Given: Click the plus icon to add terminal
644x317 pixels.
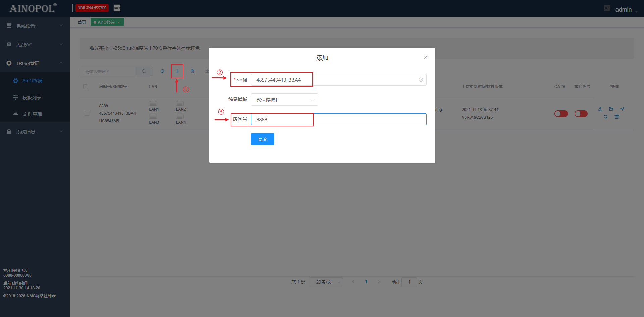Looking at the screenshot, I should coord(177,71).
